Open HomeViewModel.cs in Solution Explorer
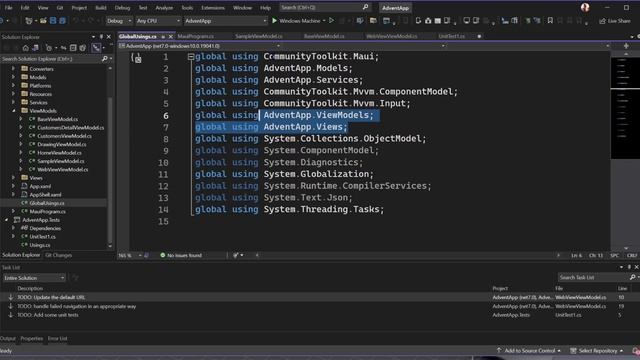This screenshot has height=360, width=640. tap(60, 153)
